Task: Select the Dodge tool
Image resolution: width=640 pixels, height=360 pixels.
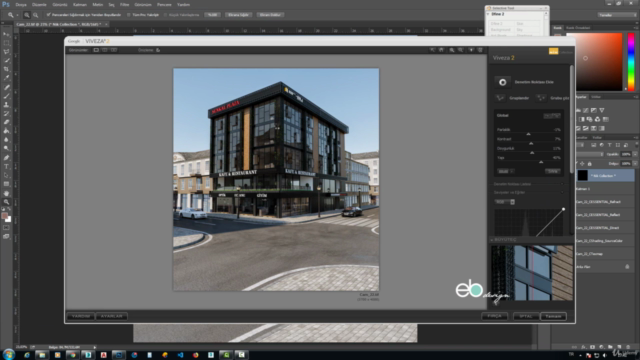Action: tap(6, 148)
